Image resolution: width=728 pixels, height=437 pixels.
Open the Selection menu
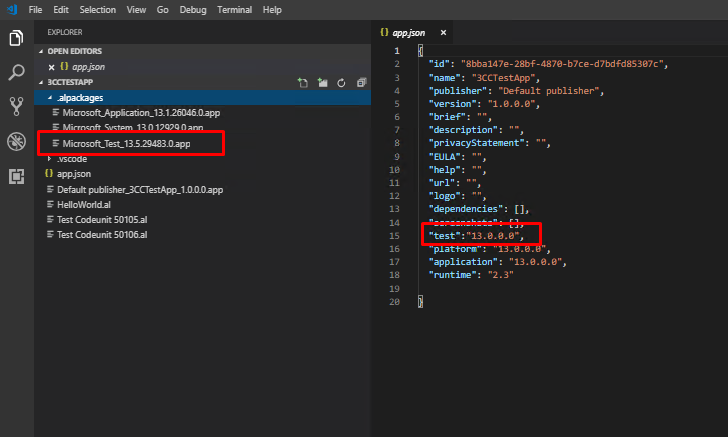click(98, 10)
